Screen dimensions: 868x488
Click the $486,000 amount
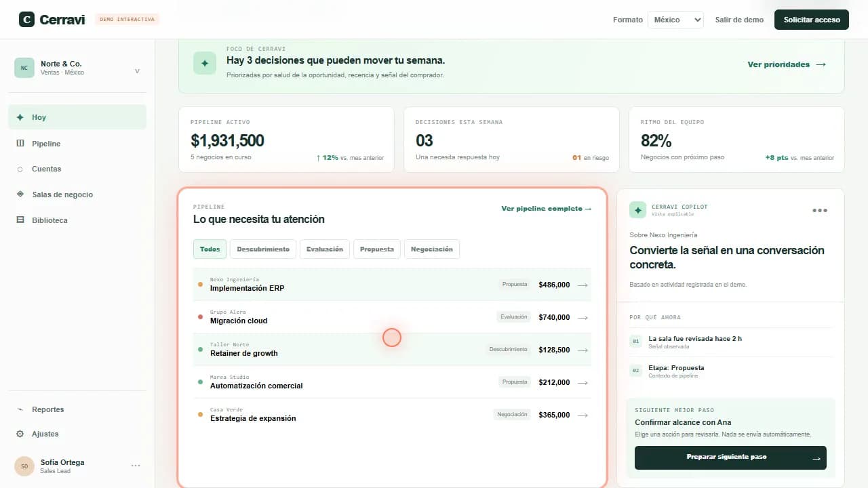pos(554,285)
